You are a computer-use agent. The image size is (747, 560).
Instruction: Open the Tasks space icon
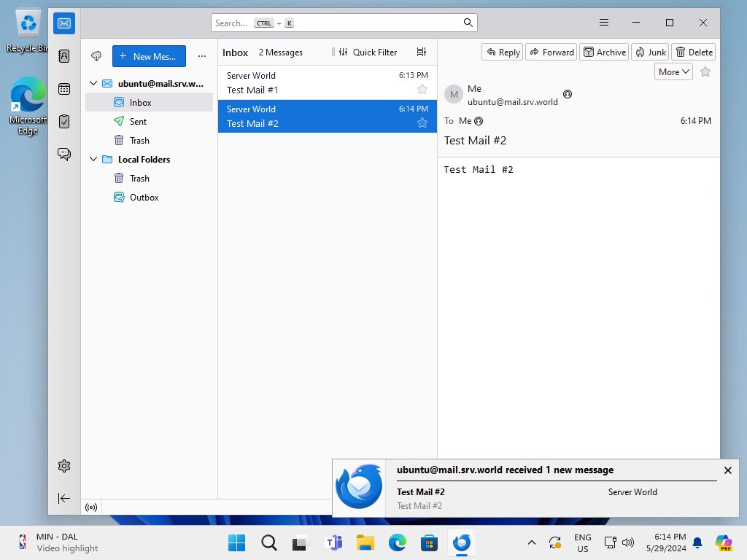[x=64, y=121]
